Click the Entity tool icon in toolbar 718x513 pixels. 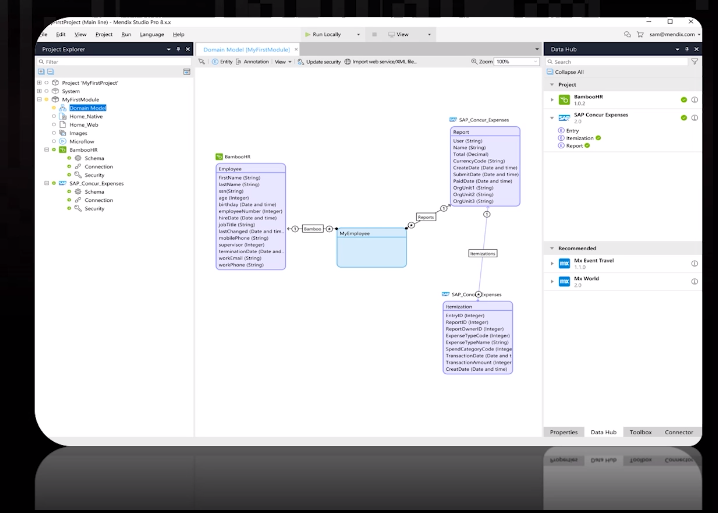[x=215, y=62]
